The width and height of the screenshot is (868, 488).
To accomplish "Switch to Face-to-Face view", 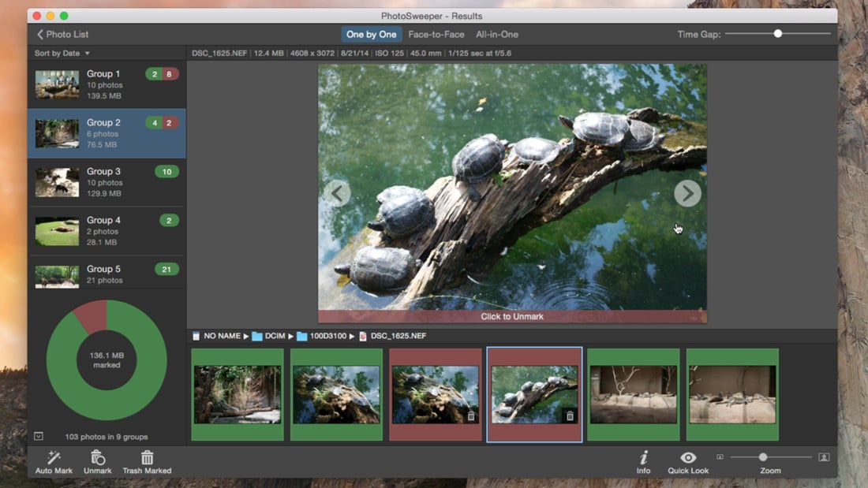I will pyautogui.click(x=436, y=35).
